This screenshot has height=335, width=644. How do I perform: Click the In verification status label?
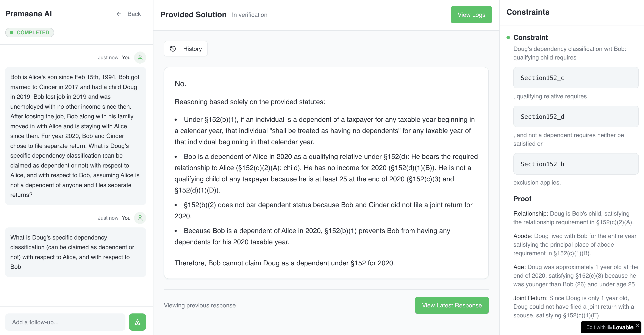(250, 15)
